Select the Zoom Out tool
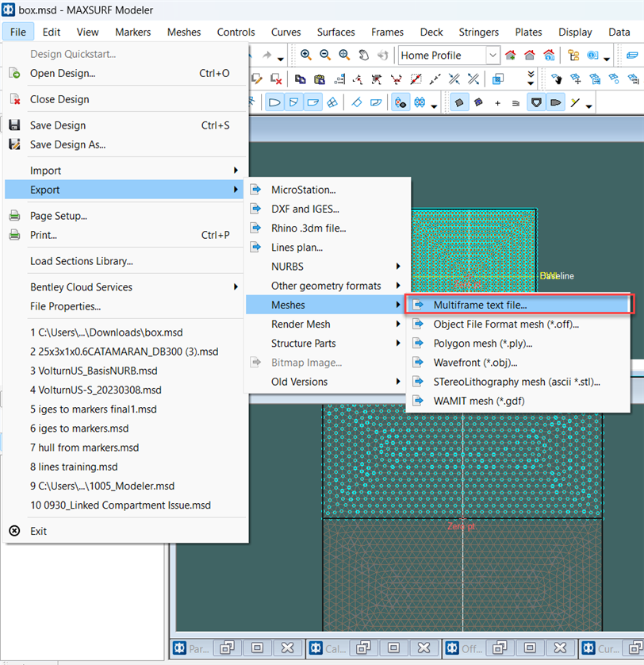The width and height of the screenshot is (644, 665). coord(325,54)
